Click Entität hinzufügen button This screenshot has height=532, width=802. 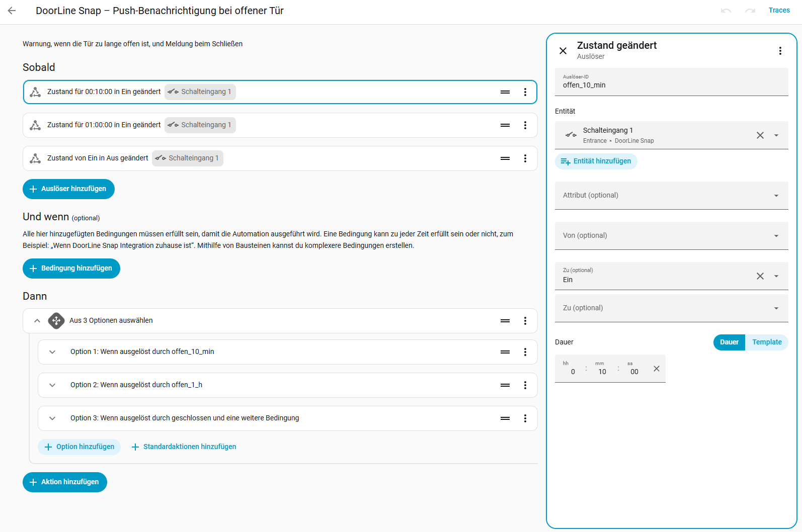(596, 161)
